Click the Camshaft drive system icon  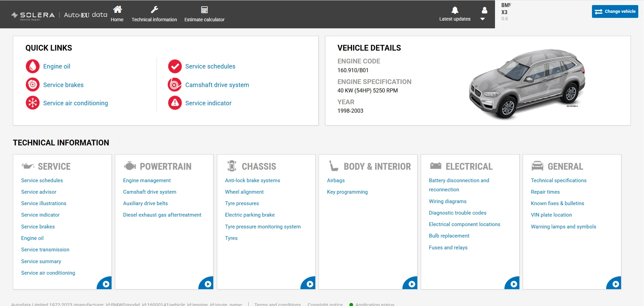coord(175,85)
